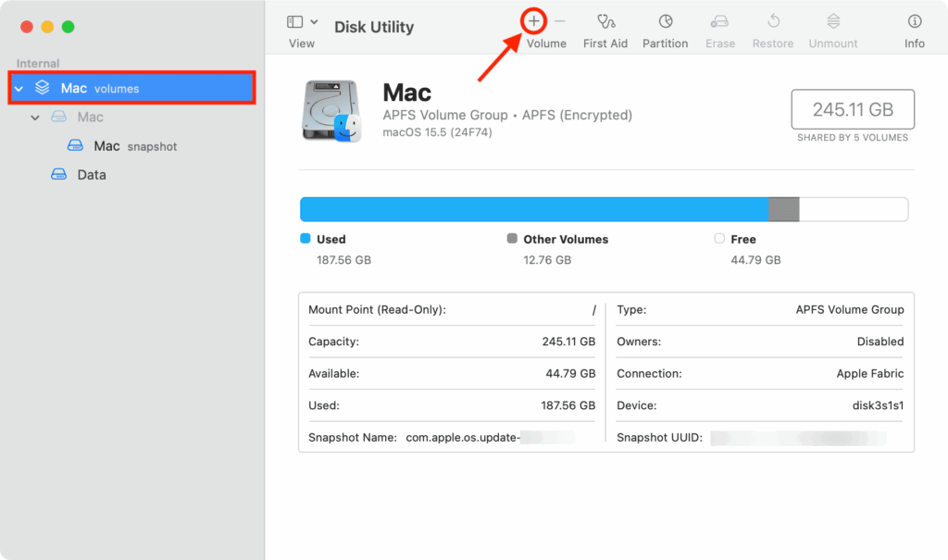Click the Data volume drive icon
Image resolution: width=948 pixels, height=560 pixels.
pos(58,175)
